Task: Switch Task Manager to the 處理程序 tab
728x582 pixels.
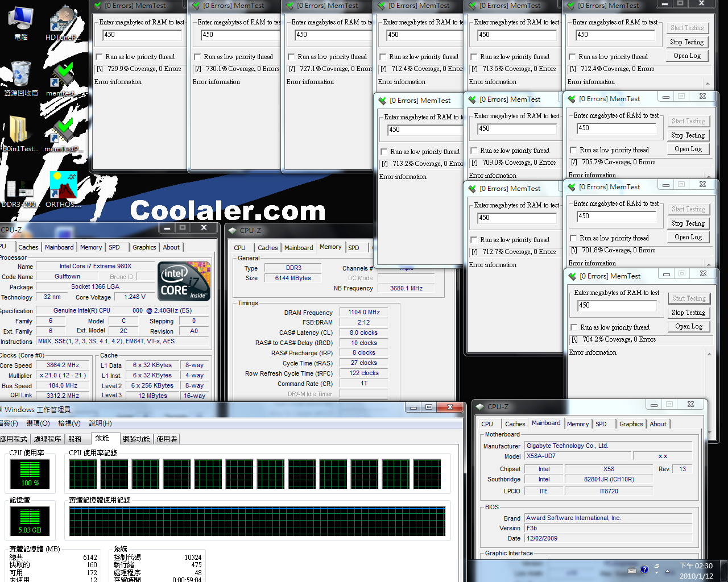Action: coord(47,439)
